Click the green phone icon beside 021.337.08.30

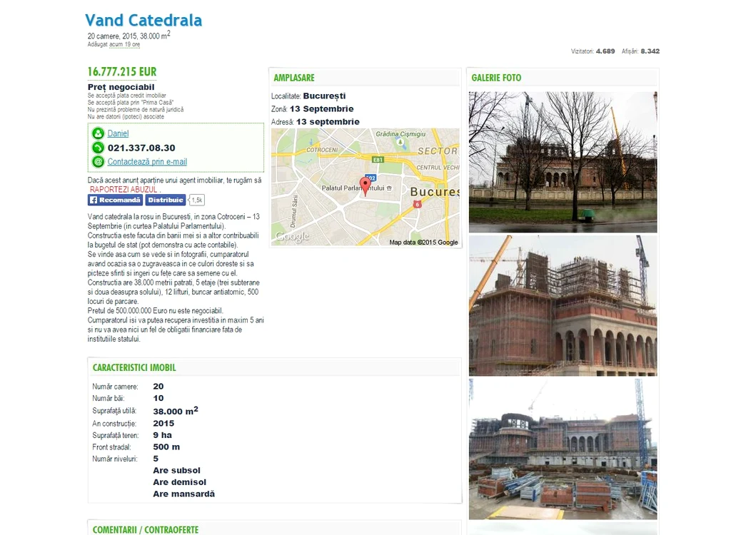[98, 148]
